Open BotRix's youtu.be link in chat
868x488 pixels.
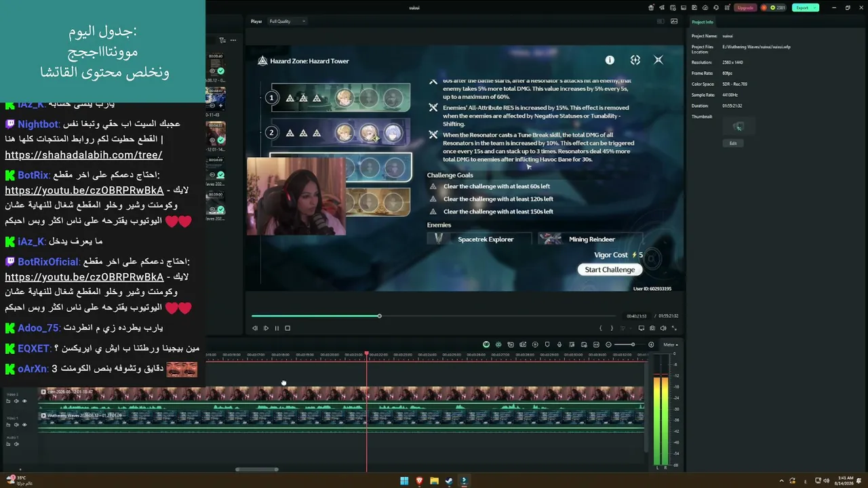point(84,190)
